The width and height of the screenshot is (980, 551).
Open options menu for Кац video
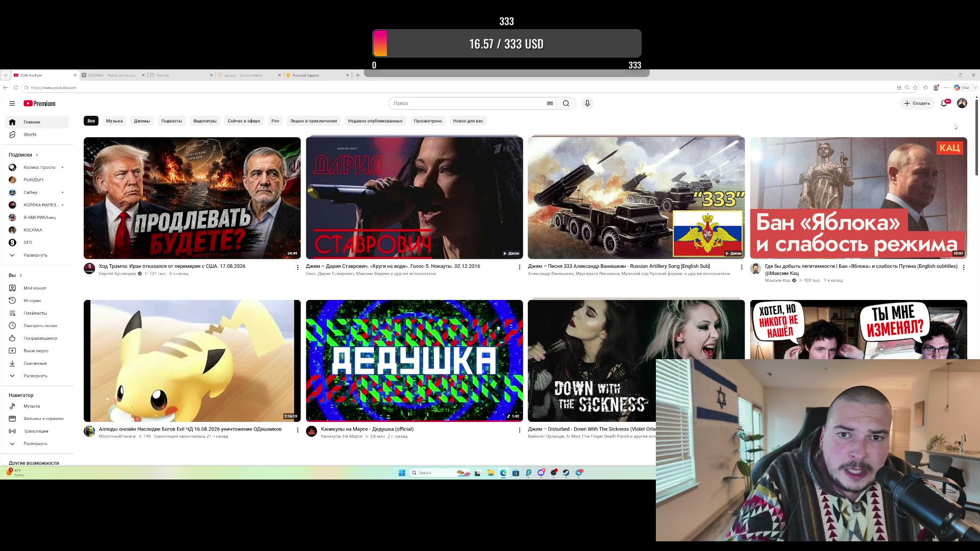[x=964, y=267]
